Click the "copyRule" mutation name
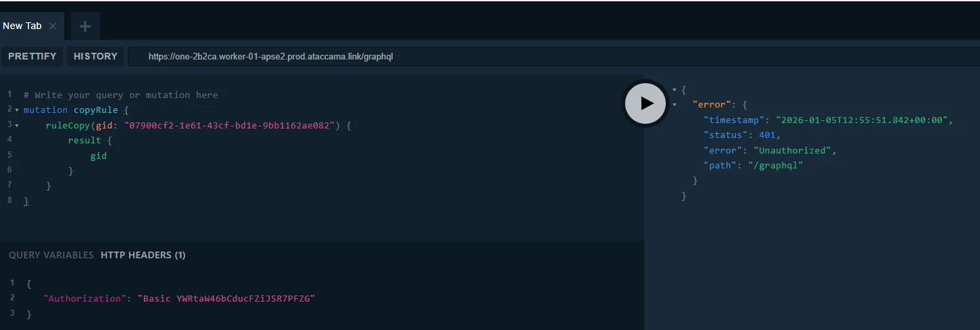This screenshot has width=980, height=330. [96, 110]
